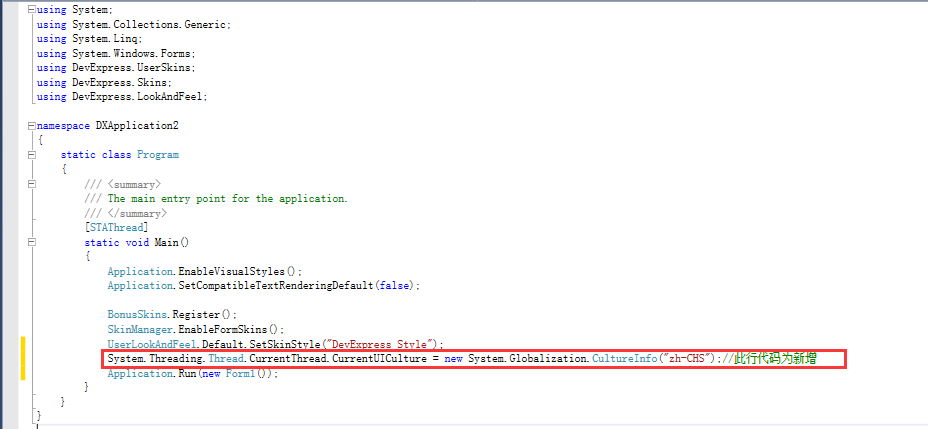
Task: Collapse the using directives block
Action: [x=32, y=9]
